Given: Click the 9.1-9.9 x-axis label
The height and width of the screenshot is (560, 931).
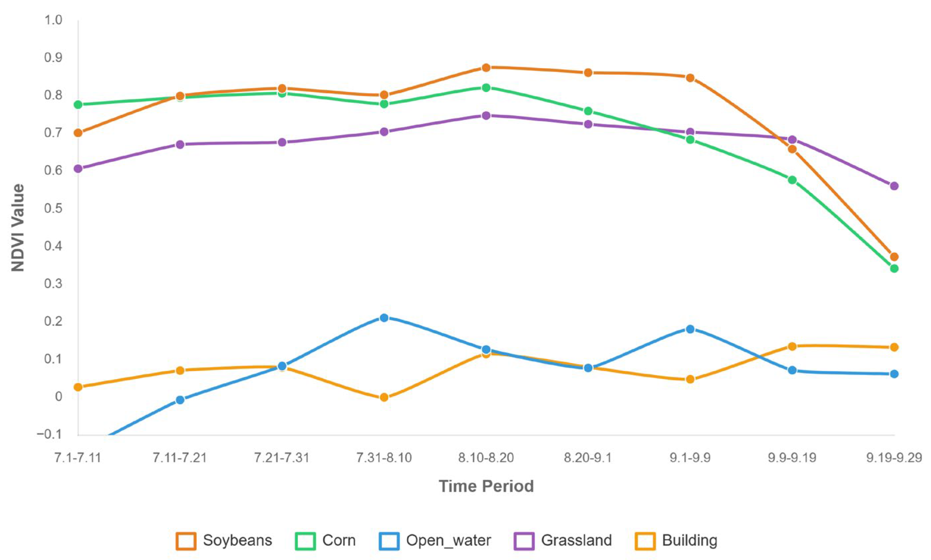Looking at the screenshot, I should tap(690, 458).
